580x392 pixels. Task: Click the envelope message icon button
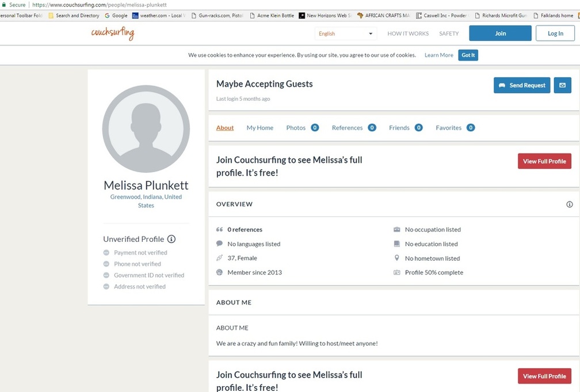point(562,85)
